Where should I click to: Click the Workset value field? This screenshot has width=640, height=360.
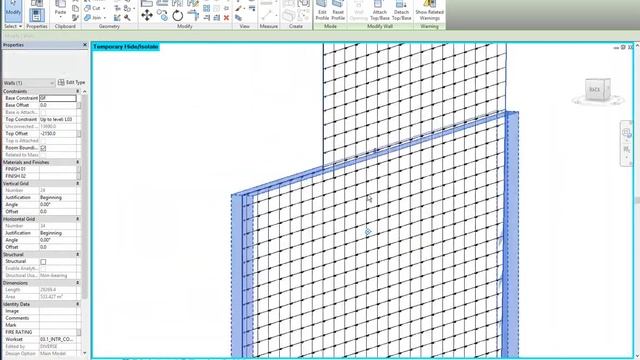click(60, 340)
